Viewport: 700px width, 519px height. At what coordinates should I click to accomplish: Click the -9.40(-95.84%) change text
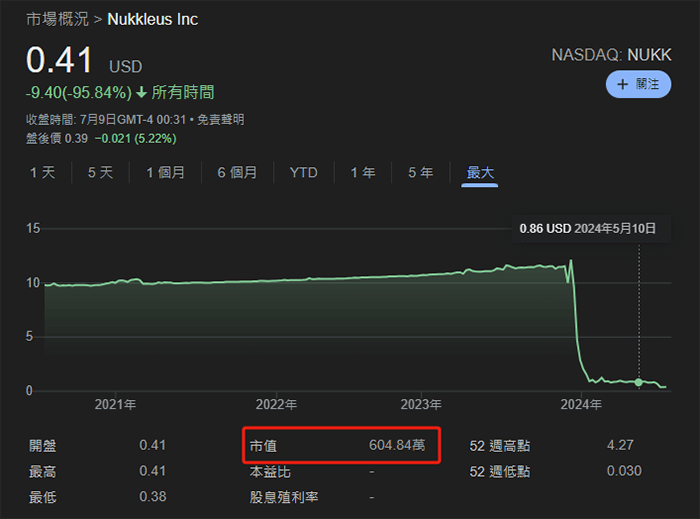[x=79, y=93]
